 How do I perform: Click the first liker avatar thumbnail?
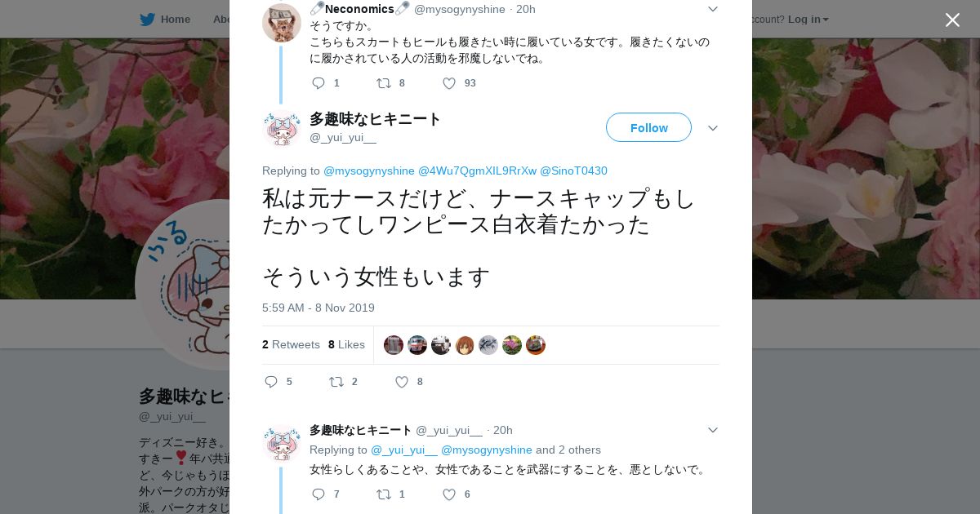[394, 345]
